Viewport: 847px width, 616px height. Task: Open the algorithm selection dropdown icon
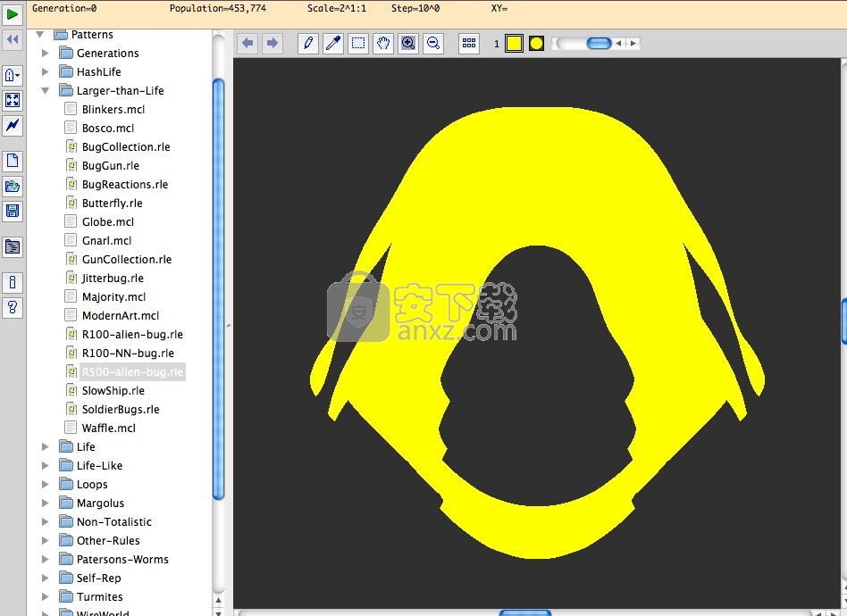(x=13, y=75)
